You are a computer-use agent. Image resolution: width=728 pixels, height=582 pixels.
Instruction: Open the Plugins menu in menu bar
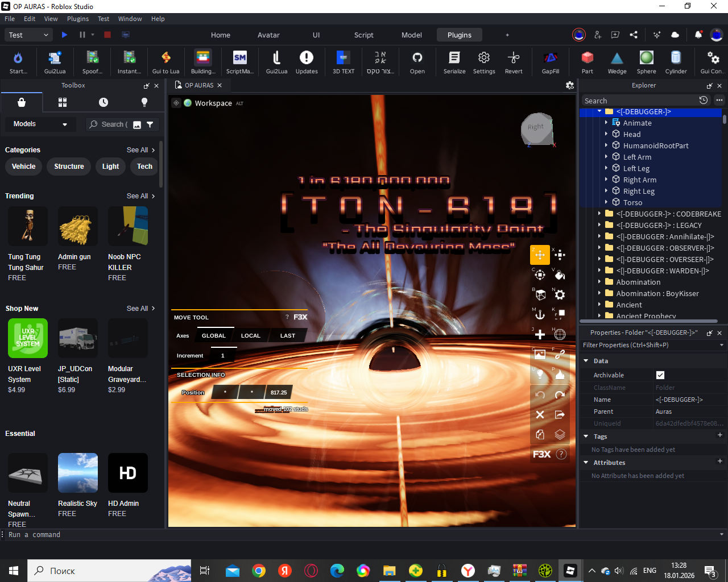click(x=78, y=19)
